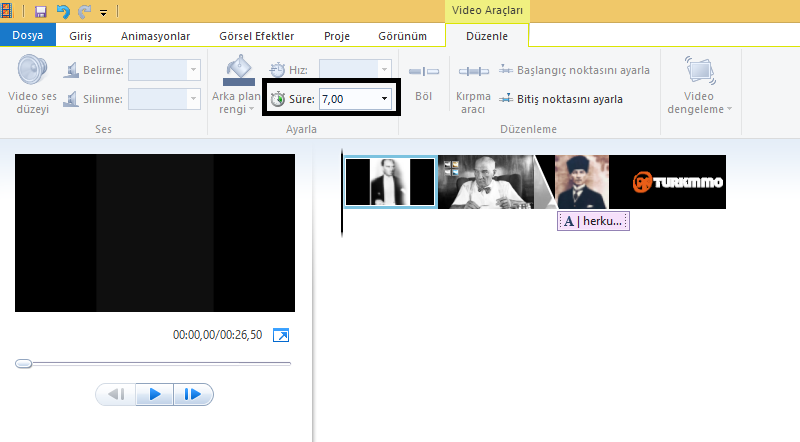Play the video preview
800x442 pixels.
click(155, 395)
